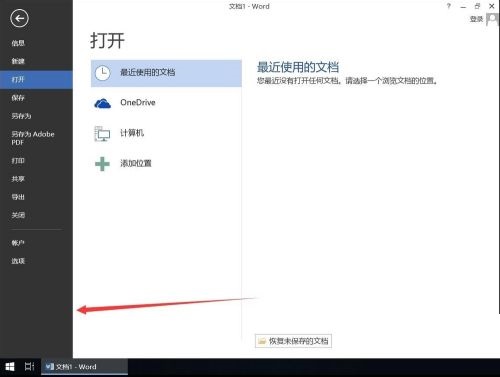Choose 另存为 from the sidebar
This screenshot has width=500, height=377.
coord(21,116)
